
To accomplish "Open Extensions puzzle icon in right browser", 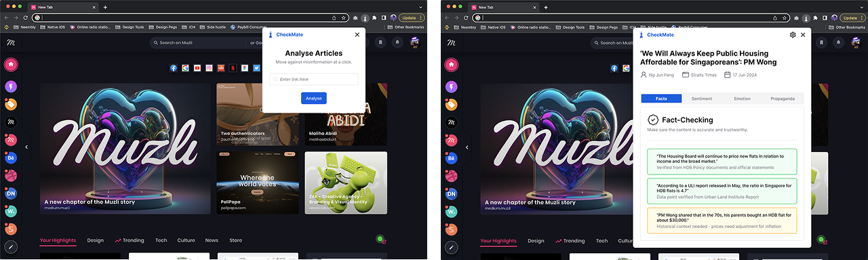I will [815, 18].
